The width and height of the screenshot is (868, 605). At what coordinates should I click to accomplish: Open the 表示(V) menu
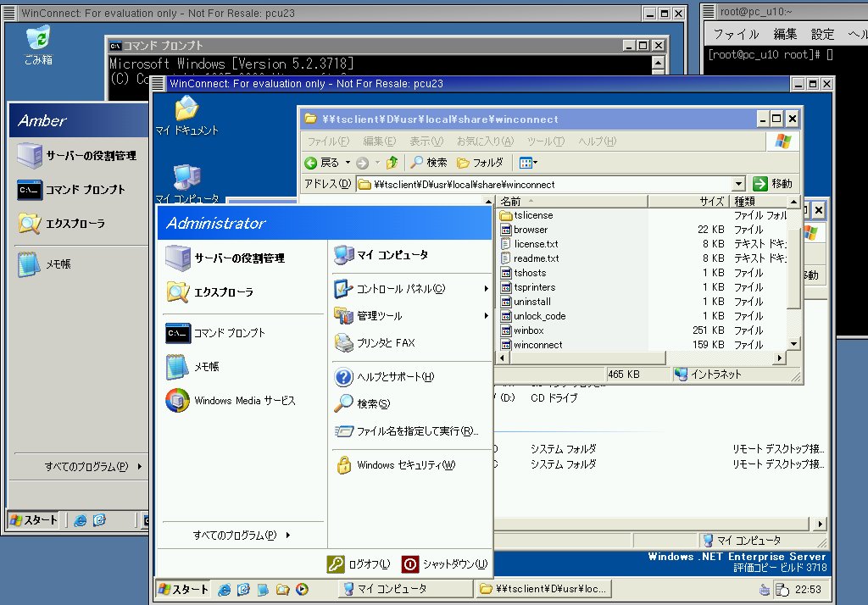point(426,142)
